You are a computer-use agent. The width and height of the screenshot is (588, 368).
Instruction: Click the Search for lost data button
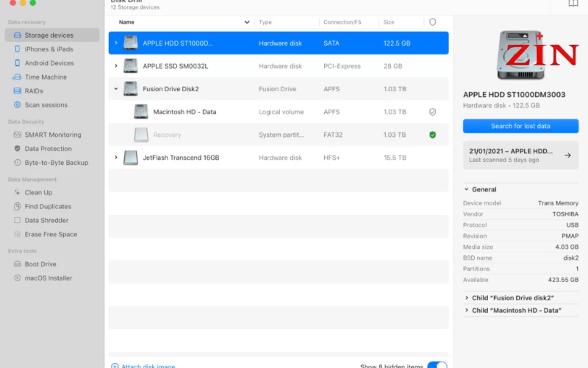pyautogui.click(x=520, y=126)
